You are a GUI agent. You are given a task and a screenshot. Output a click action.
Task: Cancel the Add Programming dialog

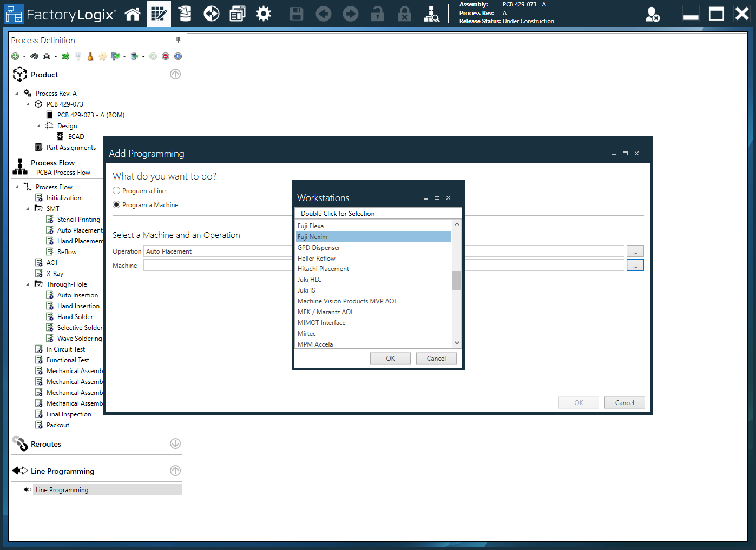(x=624, y=403)
